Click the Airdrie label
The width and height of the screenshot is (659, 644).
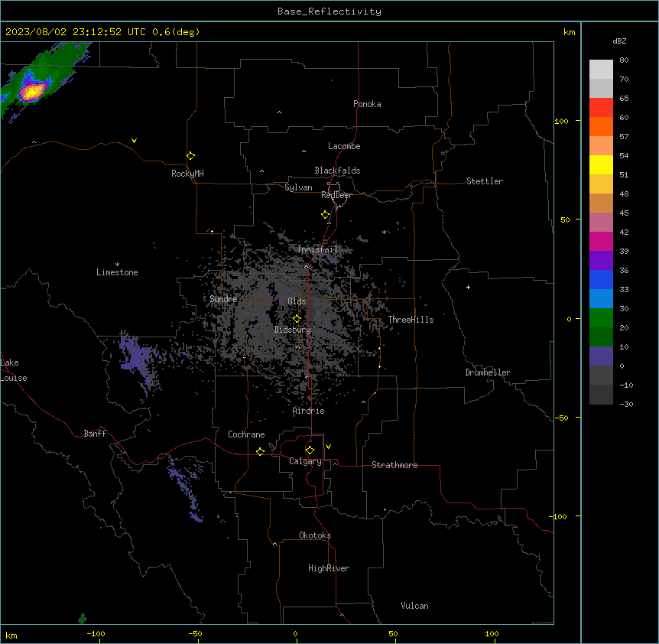click(309, 411)
